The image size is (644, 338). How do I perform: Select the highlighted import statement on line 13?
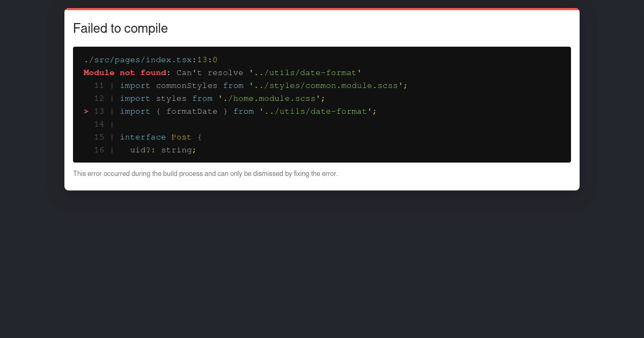click(247, 111)
